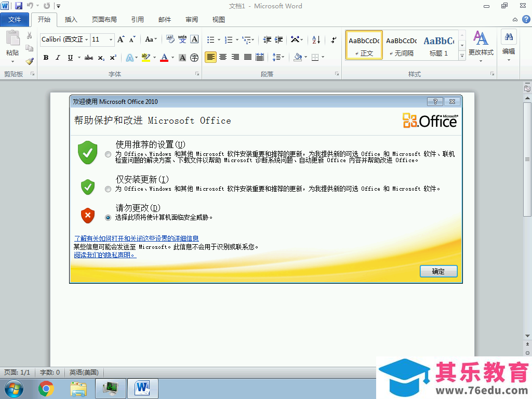Click the shading paint bucket icon
The height and width of the screenshot is (399, 532).
[x=298, y=57]
